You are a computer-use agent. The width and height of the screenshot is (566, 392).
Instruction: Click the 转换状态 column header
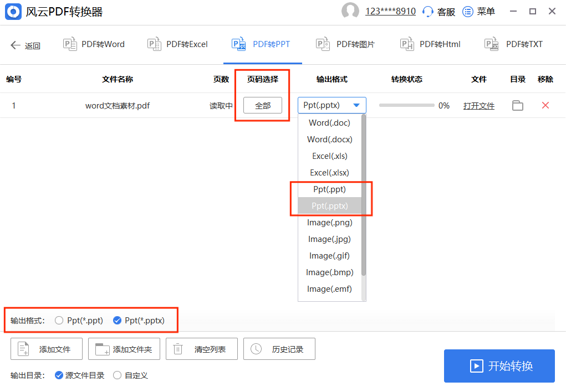click(407, 79)
